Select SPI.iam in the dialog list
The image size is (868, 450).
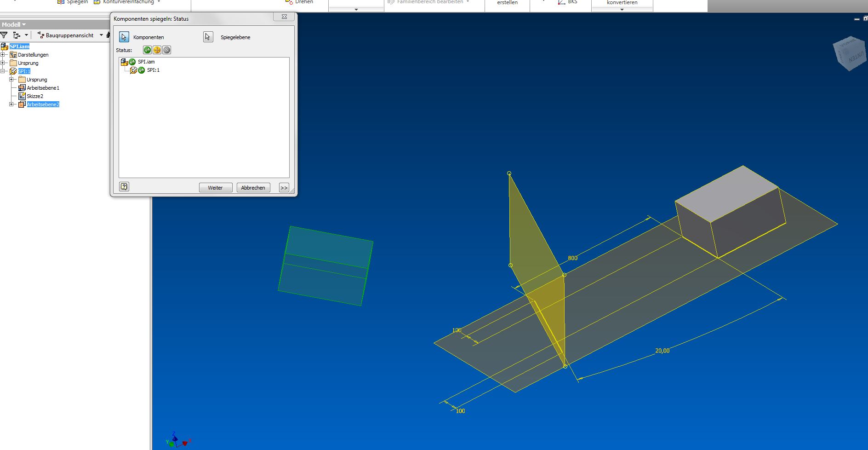(x=146, y=62)
